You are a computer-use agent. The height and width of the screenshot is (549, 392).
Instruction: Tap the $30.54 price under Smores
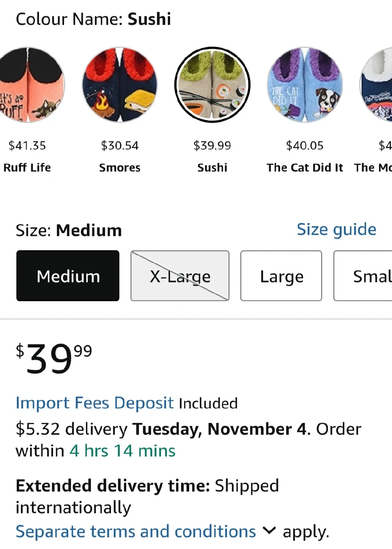[x=120, y=145]
